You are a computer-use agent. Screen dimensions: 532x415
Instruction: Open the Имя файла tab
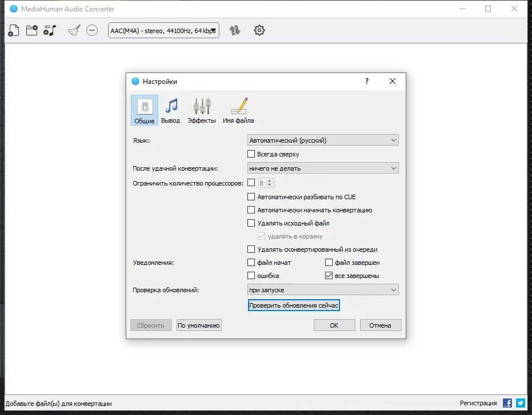coord(238,110)
